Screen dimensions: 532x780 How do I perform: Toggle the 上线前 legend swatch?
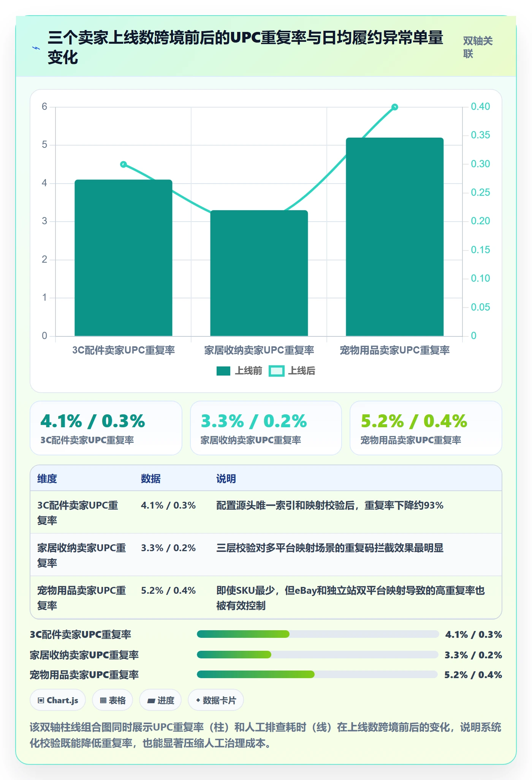pyautogui.click(x=223, y=371)
